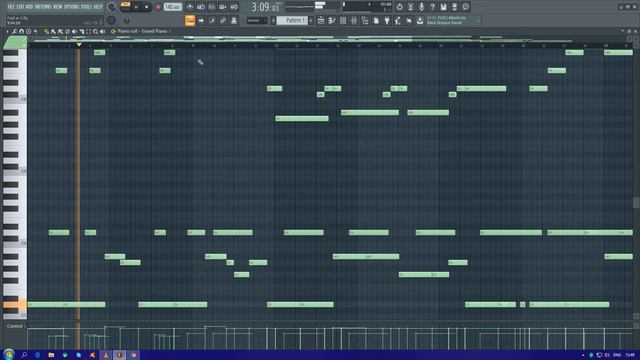Toggle overdub blend recording icon

(x=223, y=7)
